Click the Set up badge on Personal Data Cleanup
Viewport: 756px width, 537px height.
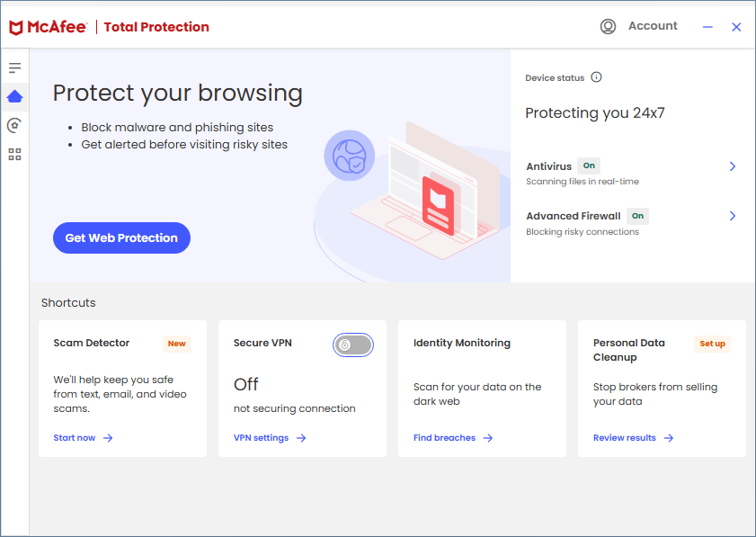tap(712, 344)
